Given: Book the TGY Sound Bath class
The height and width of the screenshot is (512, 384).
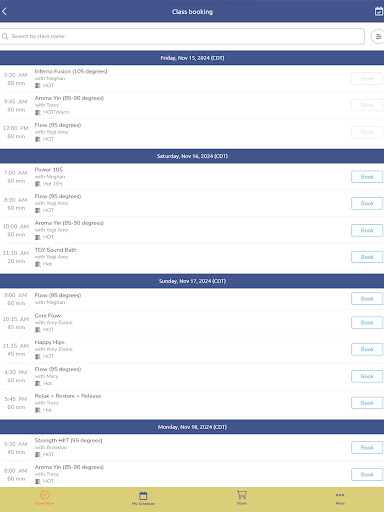Looking at the screenshot, I should click(367, 257).
